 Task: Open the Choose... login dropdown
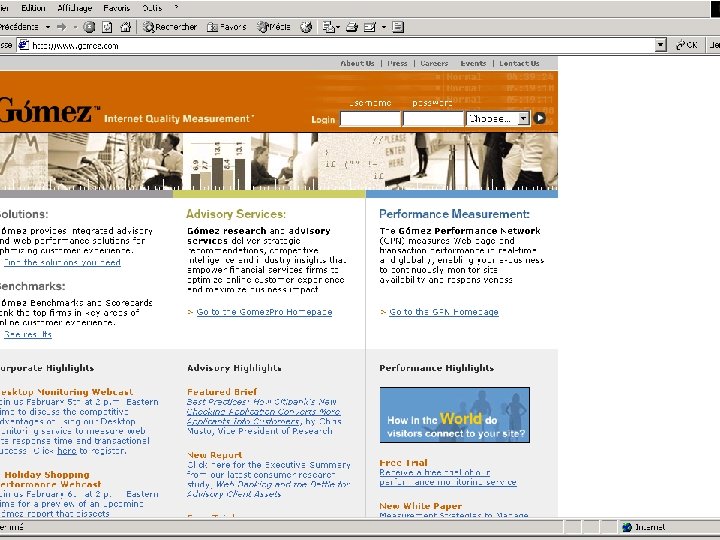498,119
